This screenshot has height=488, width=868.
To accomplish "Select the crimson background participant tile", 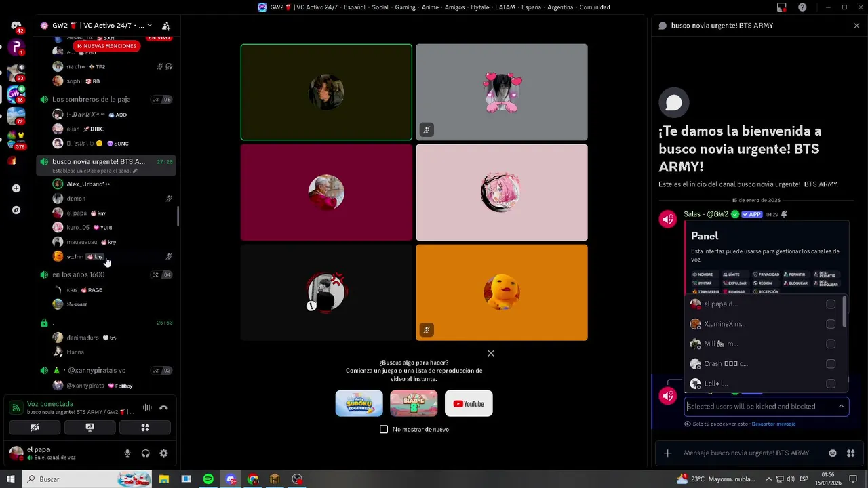I will (326, 192).
